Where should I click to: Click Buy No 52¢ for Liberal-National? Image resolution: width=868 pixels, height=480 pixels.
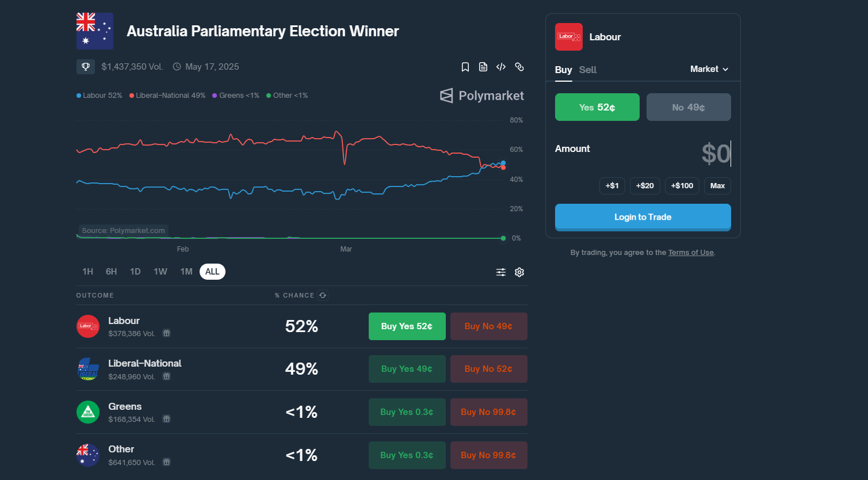pos(488,369)
